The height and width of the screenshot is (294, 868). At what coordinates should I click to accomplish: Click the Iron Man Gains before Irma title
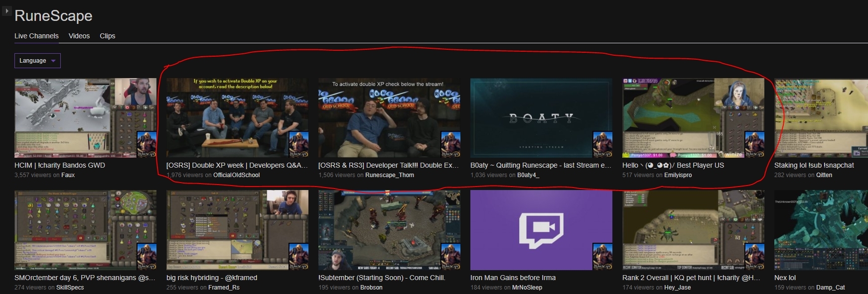click(x=513, y=278)
